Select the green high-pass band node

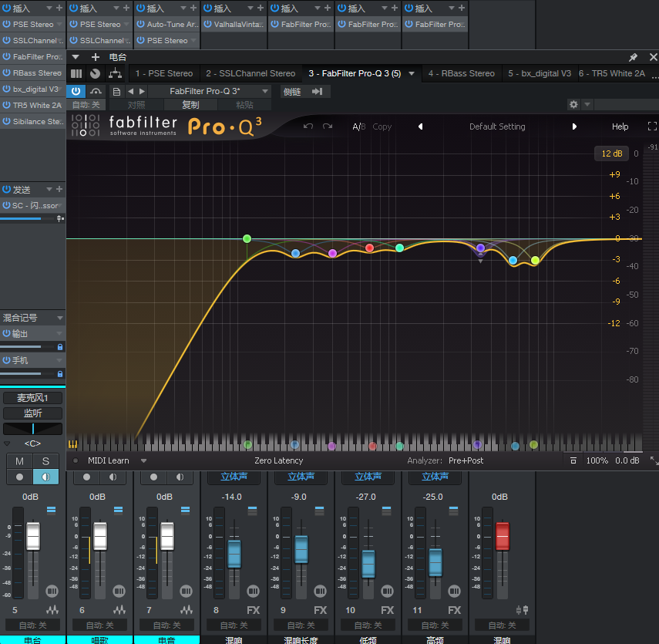coord(247,239)
